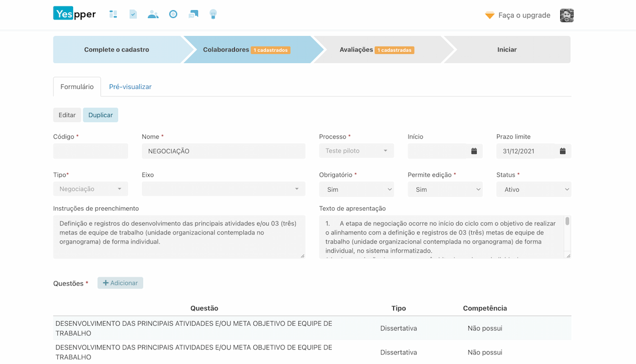Click the circle target icon in navbar
636x364 pixels.
[x=173, y=14]
